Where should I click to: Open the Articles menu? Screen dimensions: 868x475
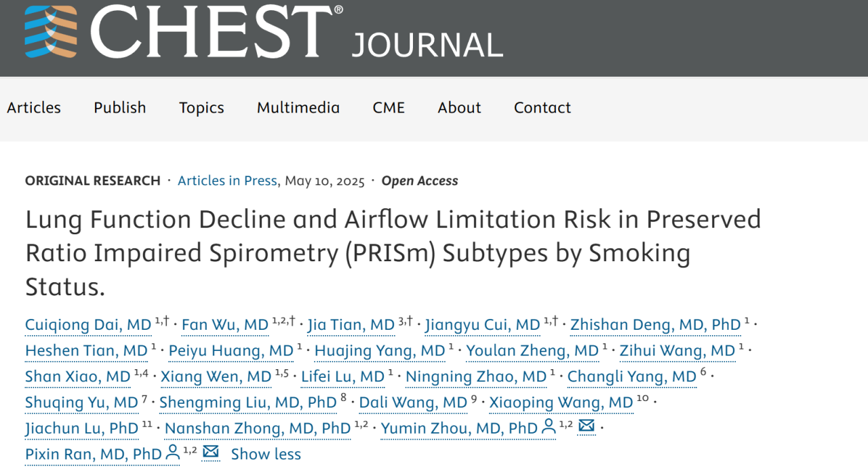[x=34, y=108]
